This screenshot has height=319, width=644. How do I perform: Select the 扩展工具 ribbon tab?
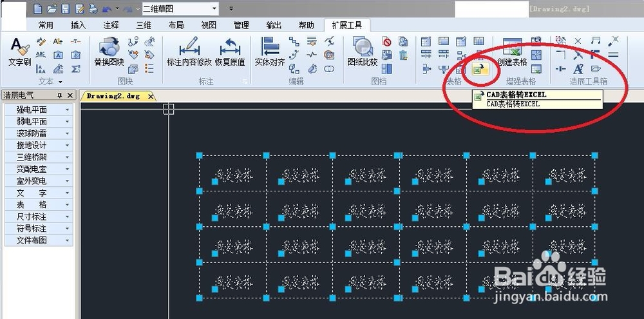click(347, 26)
